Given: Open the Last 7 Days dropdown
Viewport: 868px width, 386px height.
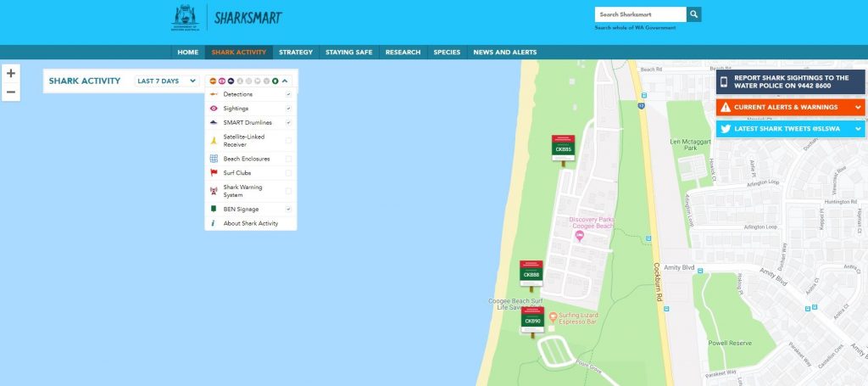Looking at the screenshot, I should click(x=167, y=81).
